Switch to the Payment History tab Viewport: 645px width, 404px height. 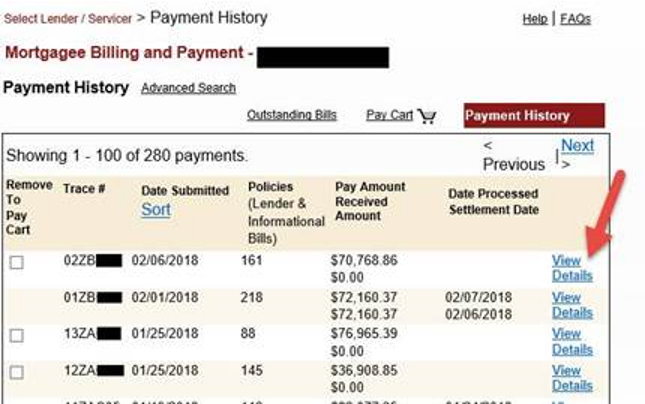(x=533, y=115)
